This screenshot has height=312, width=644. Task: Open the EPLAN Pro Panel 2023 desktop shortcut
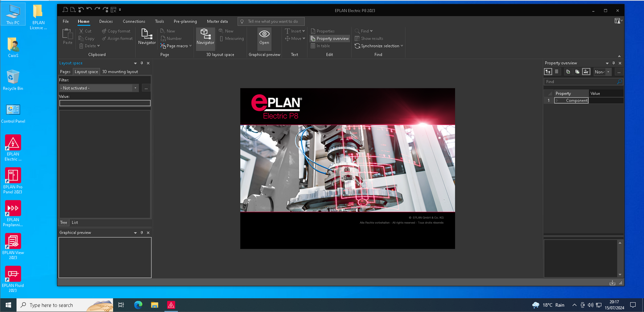click(x=13, y=181)
